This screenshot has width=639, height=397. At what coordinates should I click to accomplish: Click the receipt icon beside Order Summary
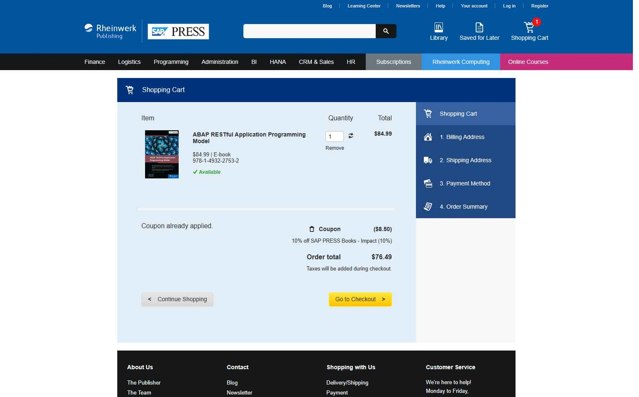[x=428, y=207]
